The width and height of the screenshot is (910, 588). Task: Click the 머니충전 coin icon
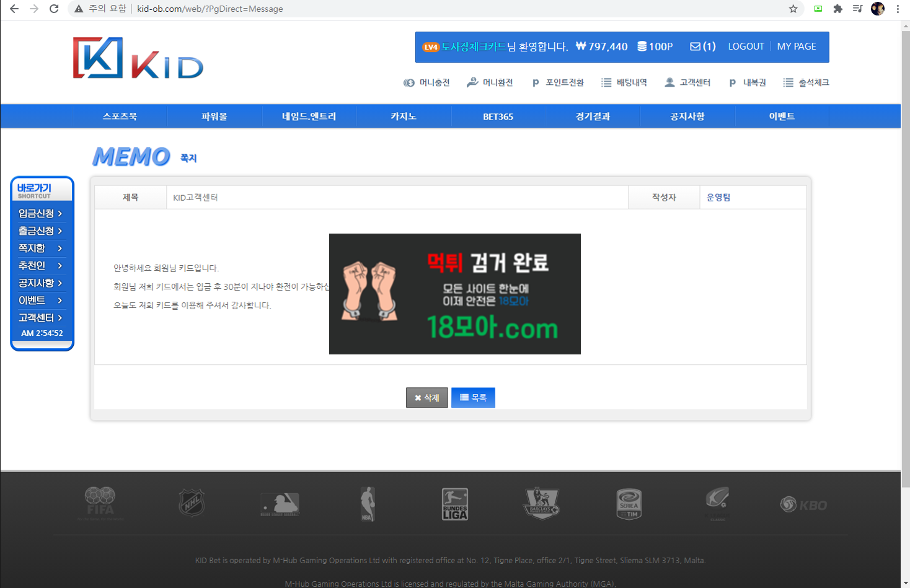409,82
